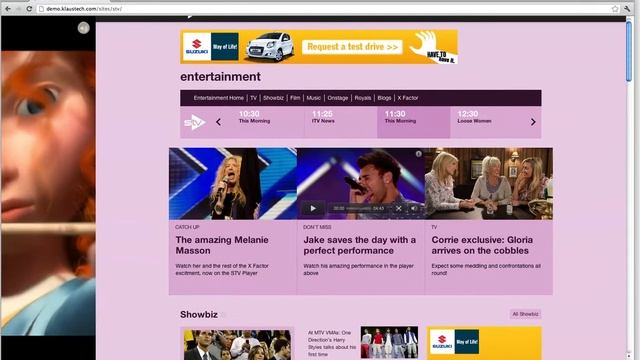This screenshot has height=360, width=640.
Task: Open the Harry Styles MTV VMAs story text
Action: point(332,344)
